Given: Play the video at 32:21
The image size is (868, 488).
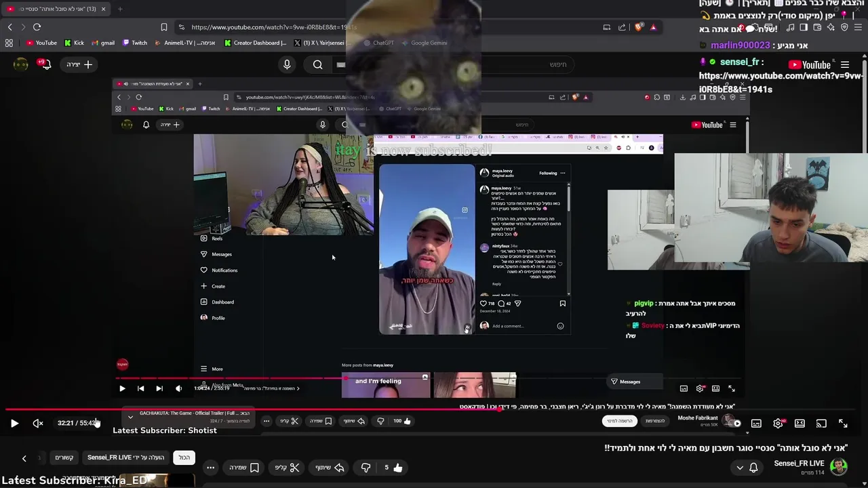Looking at the screenshot, I should coord(14,424).
